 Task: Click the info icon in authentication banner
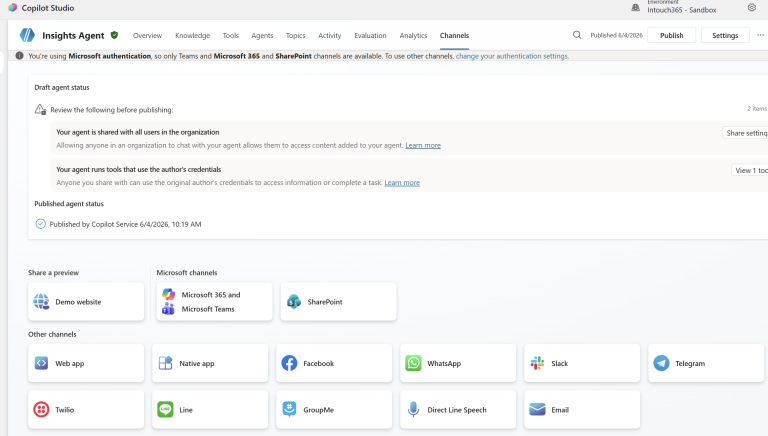(x=19, y=56)
